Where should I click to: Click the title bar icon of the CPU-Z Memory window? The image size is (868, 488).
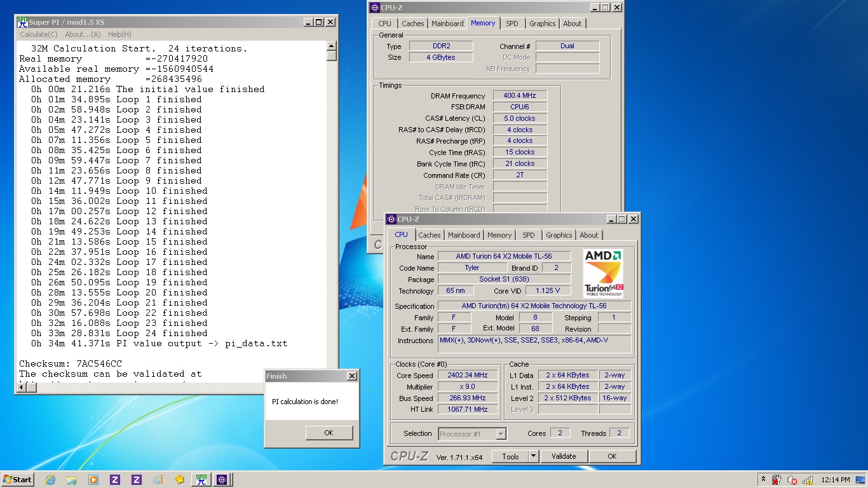[376, 8]
